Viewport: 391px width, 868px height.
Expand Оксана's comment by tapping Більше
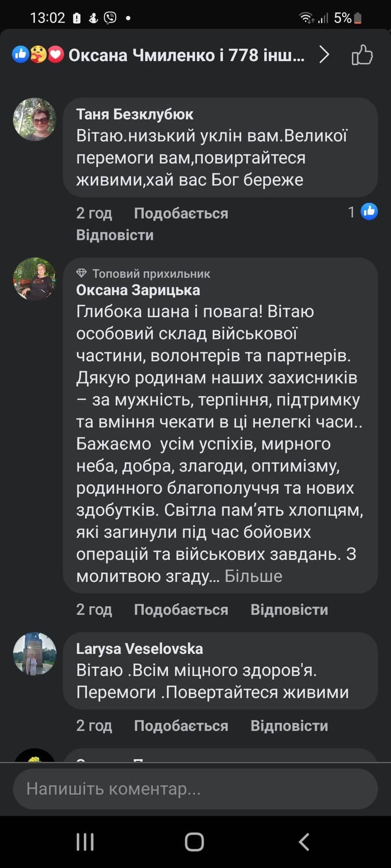[253, 575]
